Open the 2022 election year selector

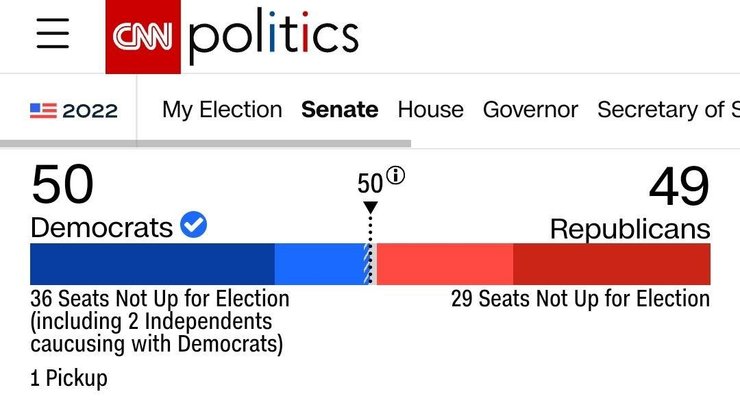coord(74,111)
